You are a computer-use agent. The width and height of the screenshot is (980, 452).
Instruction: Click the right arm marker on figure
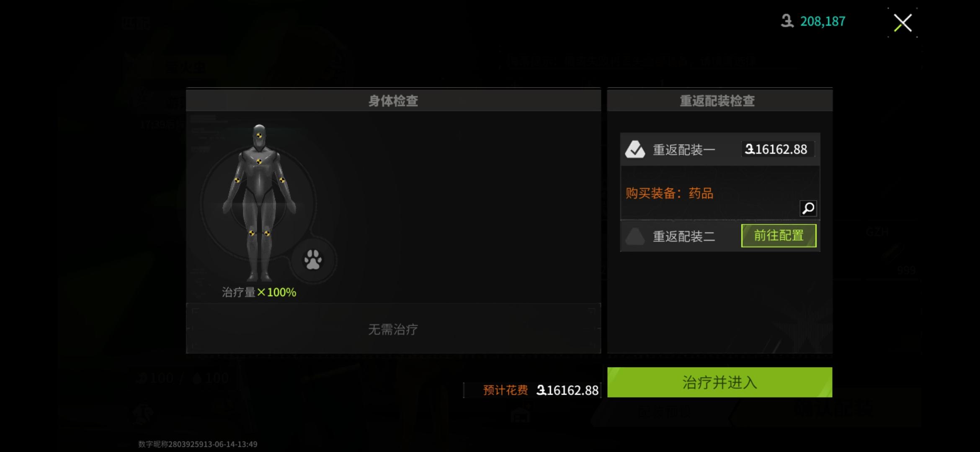[282, 180]
